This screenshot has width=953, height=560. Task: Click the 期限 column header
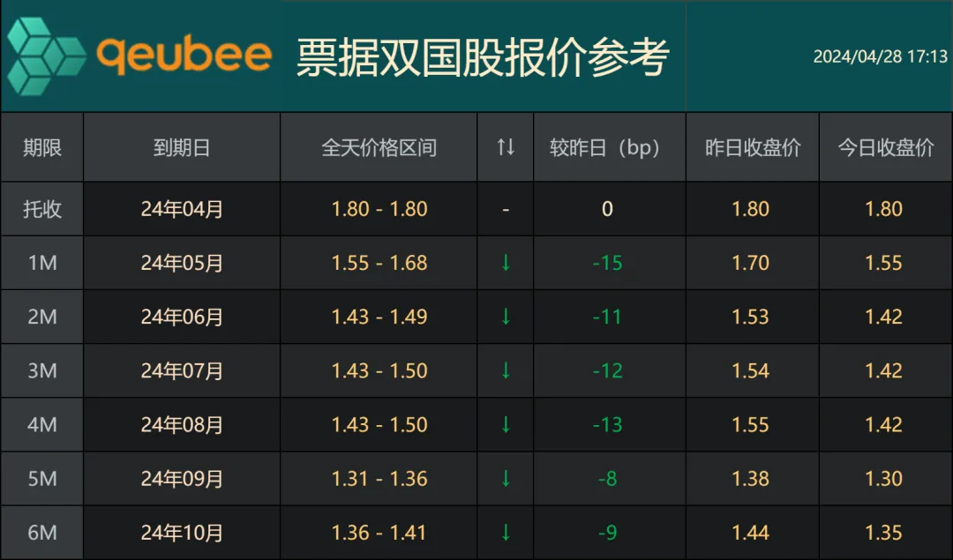[42, 147]
